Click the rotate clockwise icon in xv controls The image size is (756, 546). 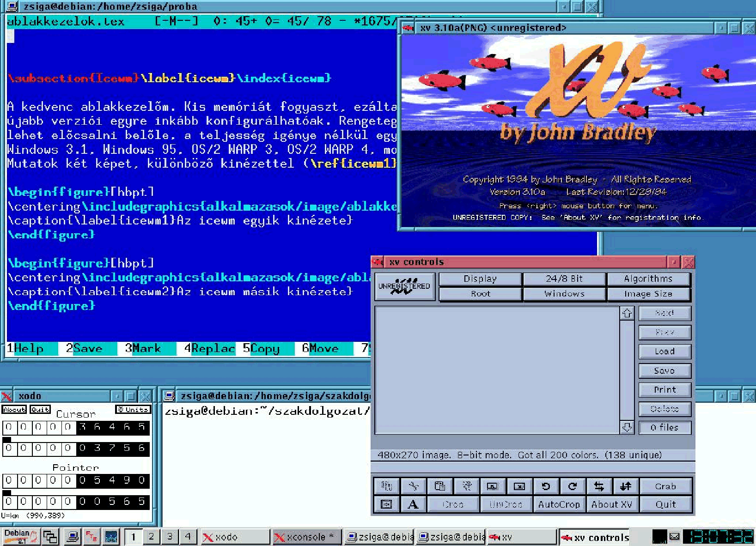pyautogui.click(x=573, y=486)
